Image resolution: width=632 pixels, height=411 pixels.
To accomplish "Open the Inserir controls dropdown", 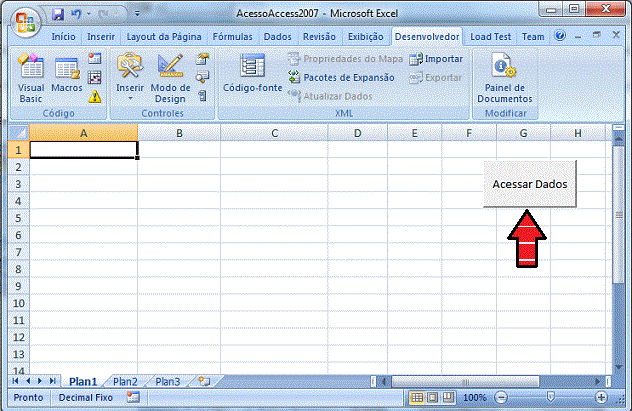I will point(130,78).
